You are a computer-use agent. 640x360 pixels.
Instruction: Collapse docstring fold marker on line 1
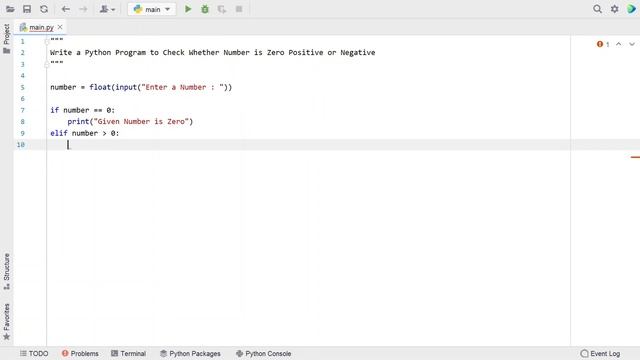[47, 41]
